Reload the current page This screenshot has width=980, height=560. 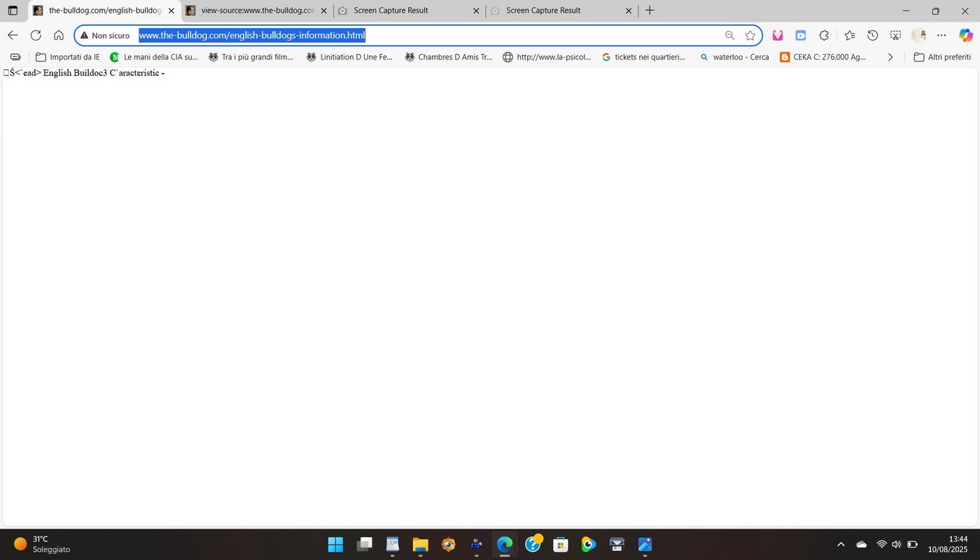36,35
